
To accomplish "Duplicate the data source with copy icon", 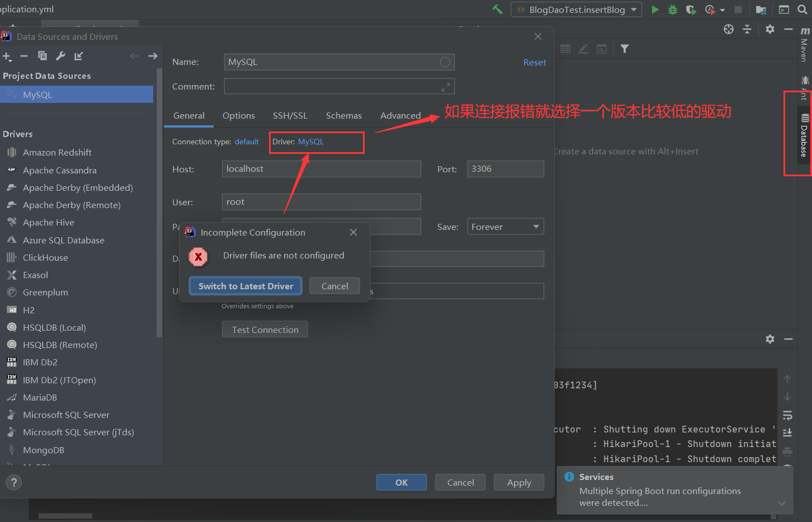I will click(x=43, y=56).
